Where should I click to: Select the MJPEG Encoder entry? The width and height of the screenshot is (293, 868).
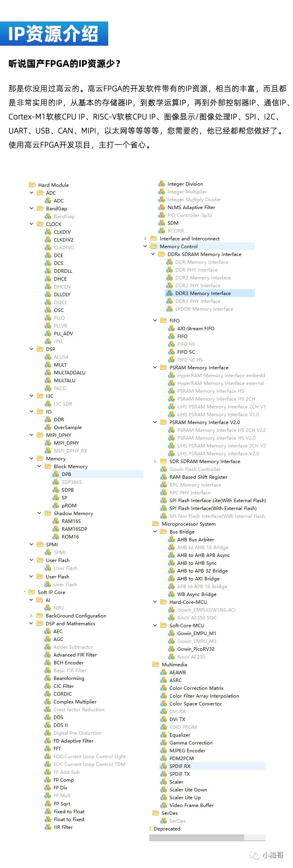point(187,750)
